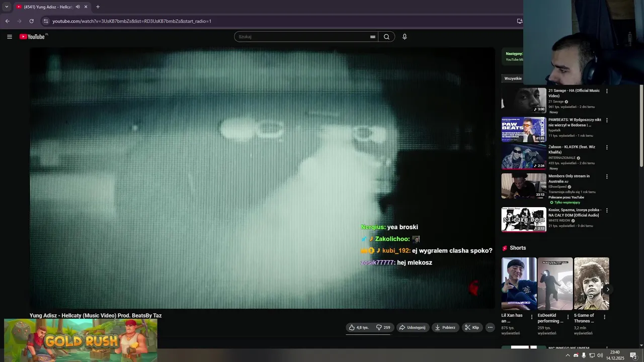Dislike the video with thumbs down
This screenshot has width=644, height=362.
(383, 327)
